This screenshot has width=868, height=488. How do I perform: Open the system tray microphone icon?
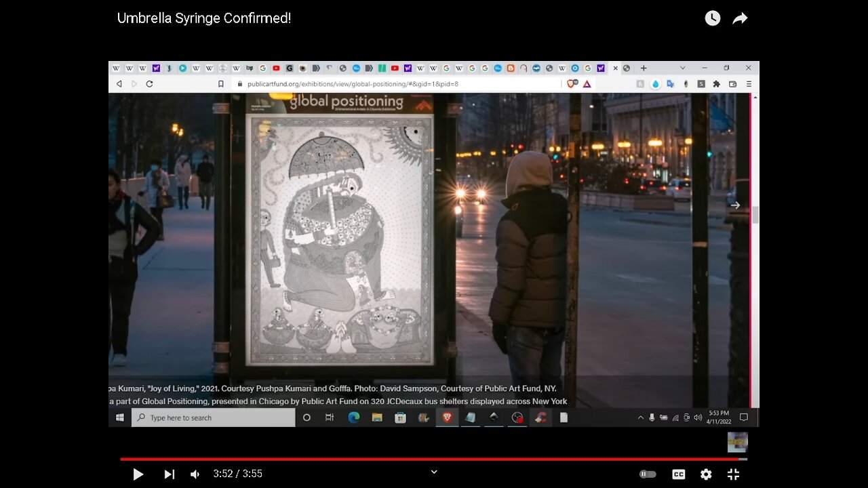coord(652,418)
